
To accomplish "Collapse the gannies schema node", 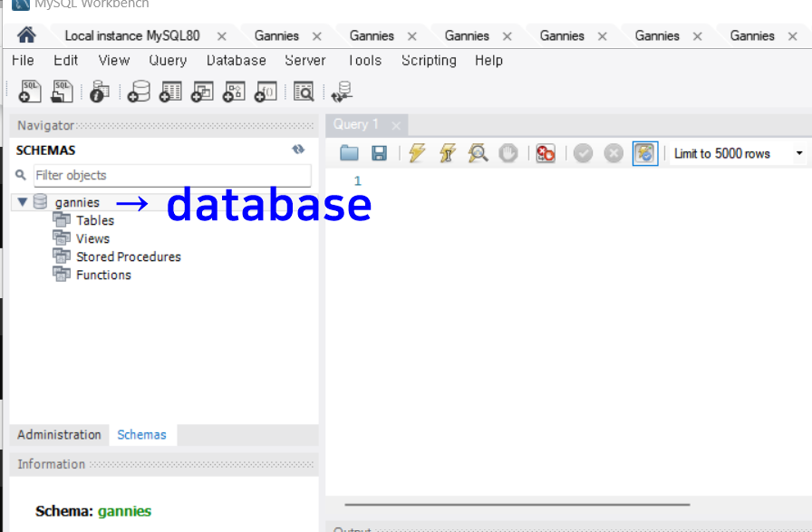I will click(23, 202).
